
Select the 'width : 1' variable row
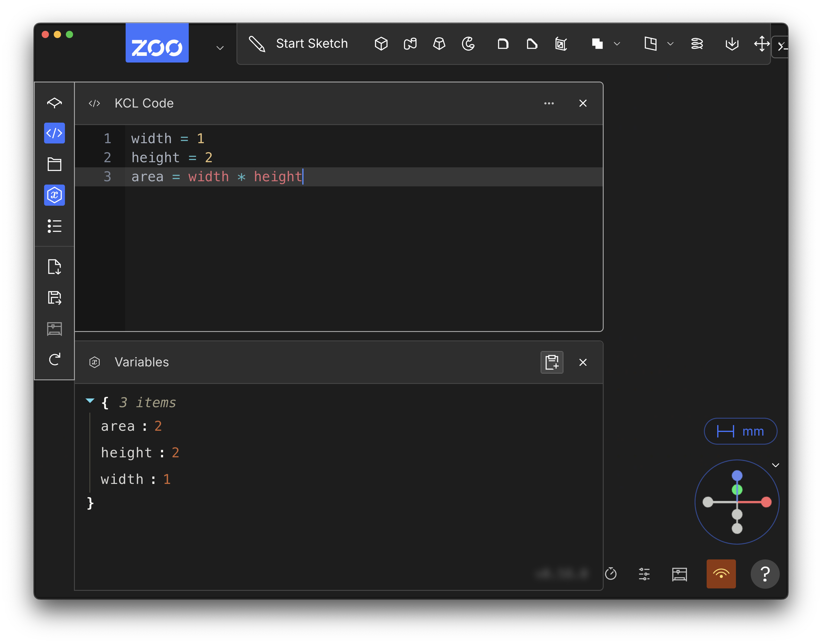(136, 480)
